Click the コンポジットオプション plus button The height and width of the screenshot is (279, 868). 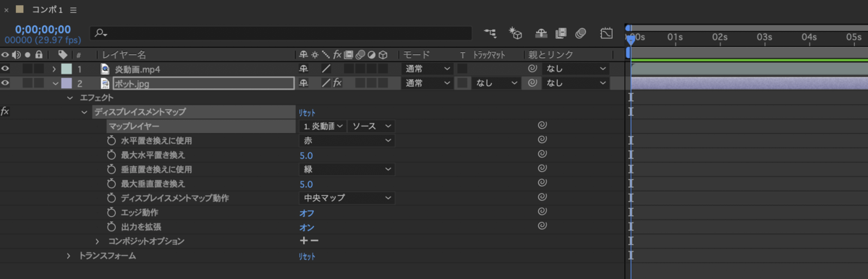pyautogui.click(x=304, y=241)
